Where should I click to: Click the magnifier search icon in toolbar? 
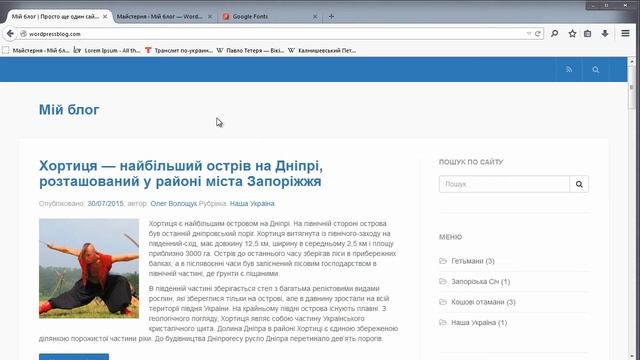pyautogui.click(x=554, y=33)
